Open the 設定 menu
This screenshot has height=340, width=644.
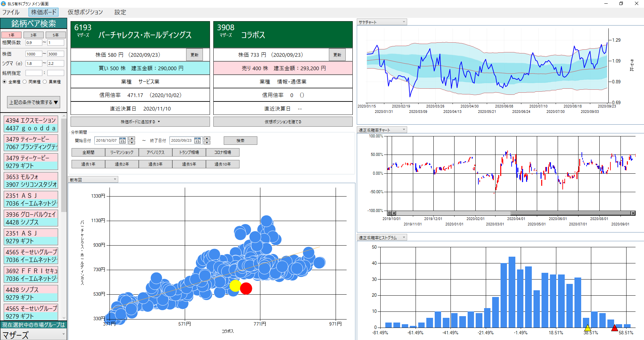120,12
